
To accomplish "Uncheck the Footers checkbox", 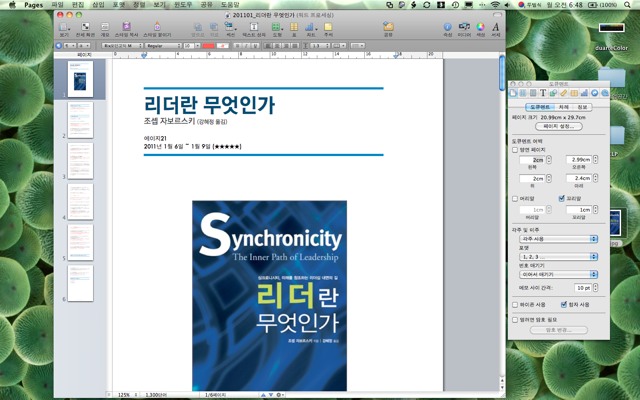I will 562,198.
